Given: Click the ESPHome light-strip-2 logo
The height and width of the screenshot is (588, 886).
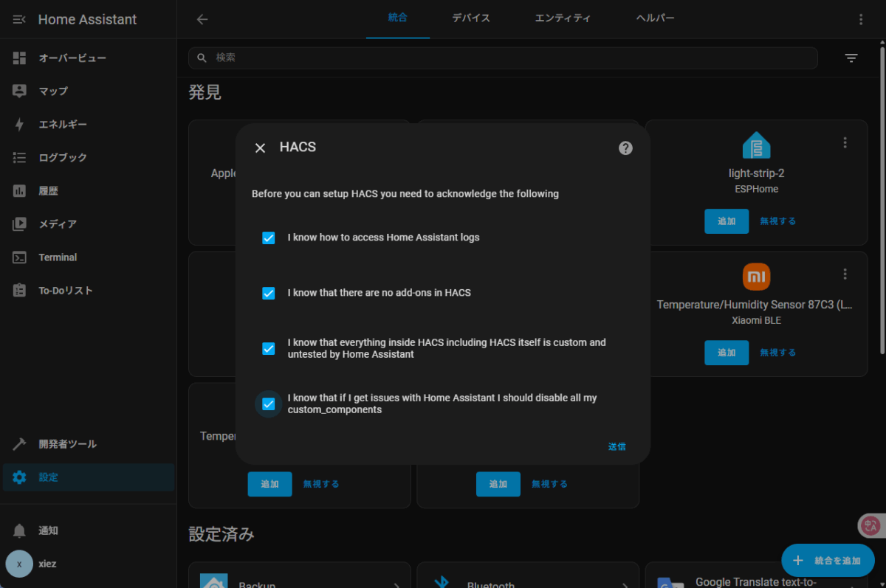Looking at the screenshot, I should pos(756,145).
